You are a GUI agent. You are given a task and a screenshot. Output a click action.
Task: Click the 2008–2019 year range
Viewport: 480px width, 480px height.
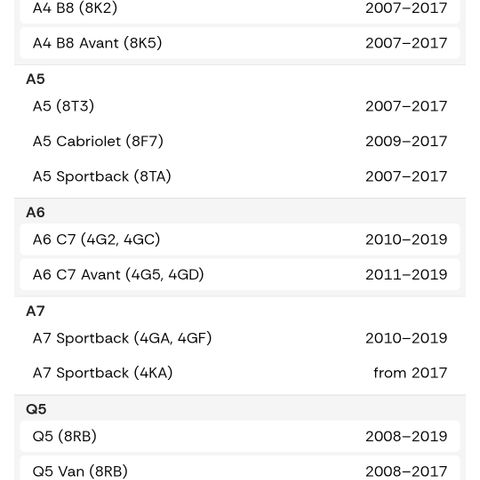coord(406,436)
